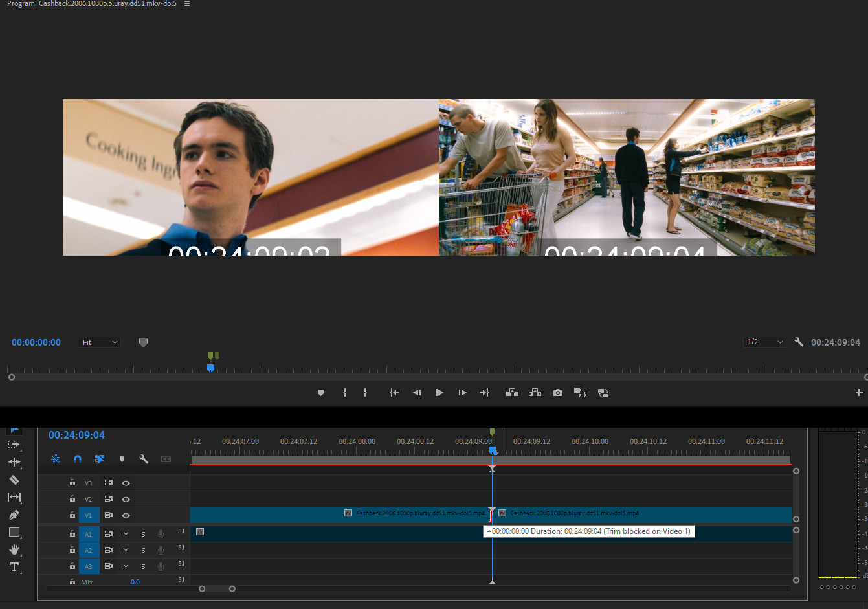868x609 pixels.
Task: Open the 1/2 playback resolution dropdown
Action: [x=764, y=342]
